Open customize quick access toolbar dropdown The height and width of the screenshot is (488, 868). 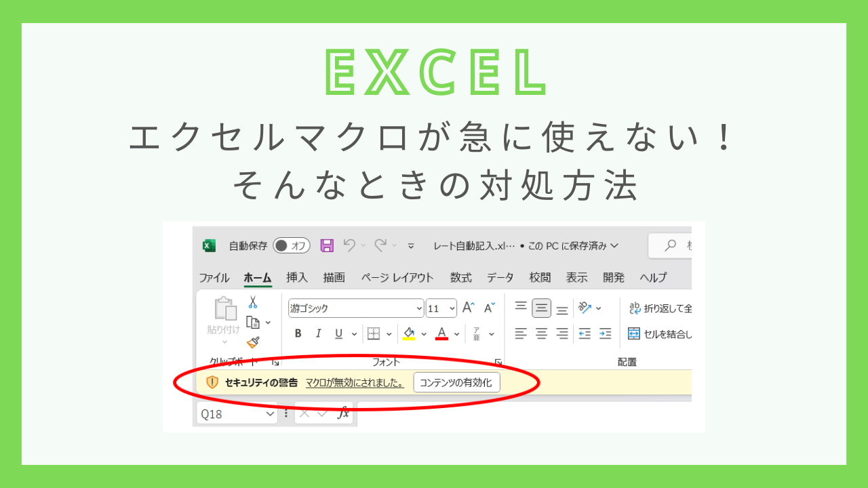411,245
